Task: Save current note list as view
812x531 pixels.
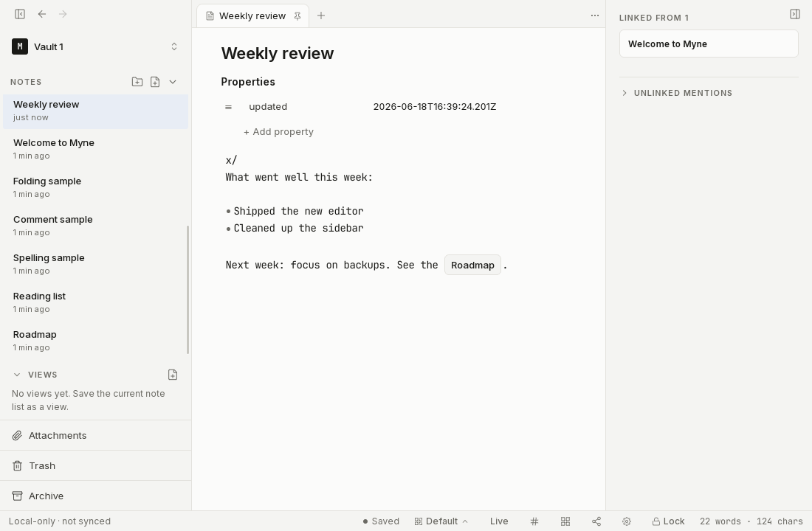Action: [173, 374]
